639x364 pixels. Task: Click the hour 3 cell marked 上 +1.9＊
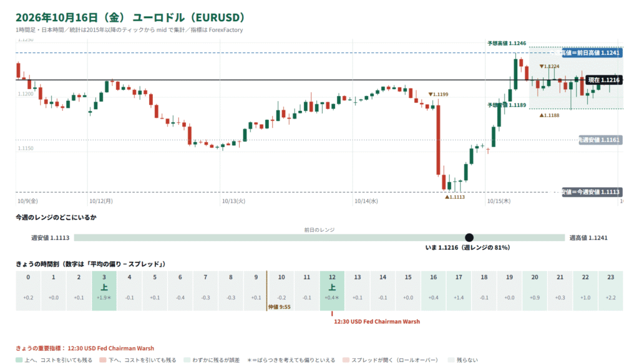point(104,290)
